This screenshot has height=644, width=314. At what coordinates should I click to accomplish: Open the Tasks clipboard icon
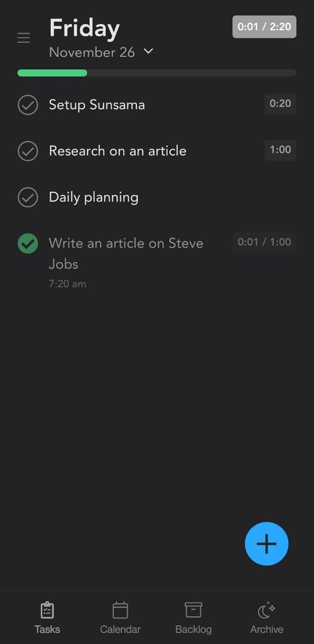pyautogui.click(x=47, y=610)
